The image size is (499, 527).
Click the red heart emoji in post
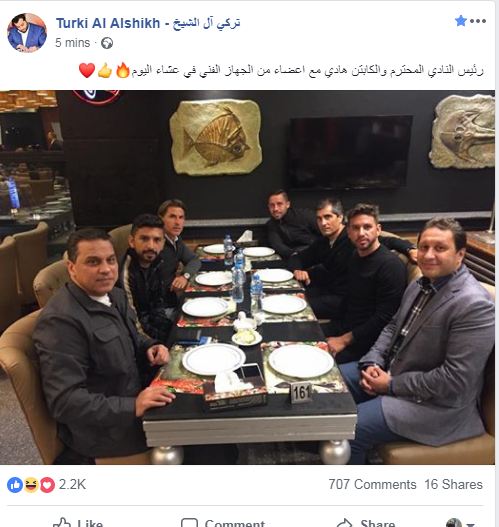point(87,71)
